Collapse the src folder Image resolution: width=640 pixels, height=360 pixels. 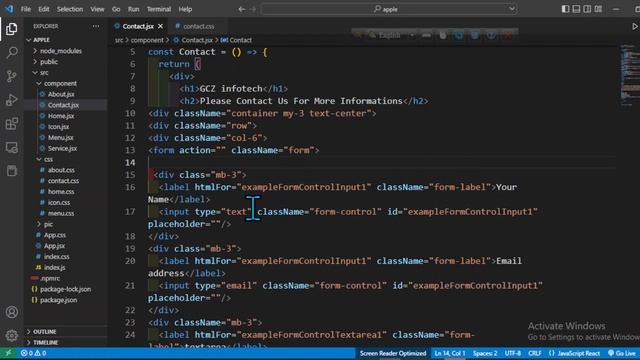[x=44, y=73]
